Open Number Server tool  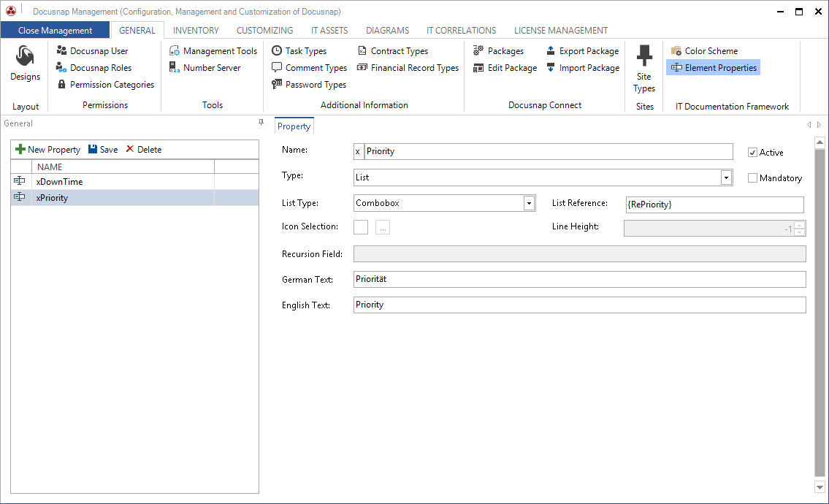205,68
